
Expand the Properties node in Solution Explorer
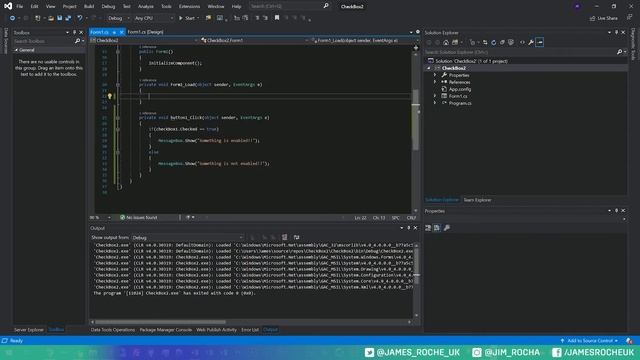point(435,75)
